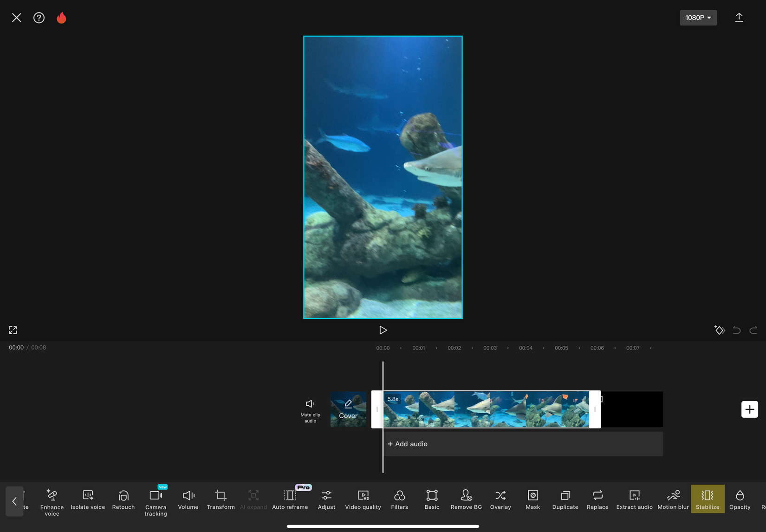Collapse the toolbar with back chevron
766x532 pixels.
[14, 501]
